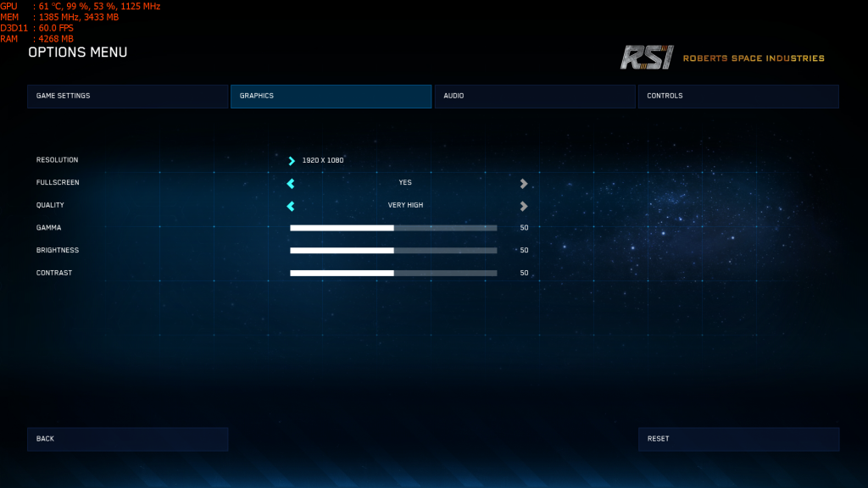Image resolution: width=868 pixels, height=488 pixels.
Task: Click the Very High quality value
Action: [405, 205]
